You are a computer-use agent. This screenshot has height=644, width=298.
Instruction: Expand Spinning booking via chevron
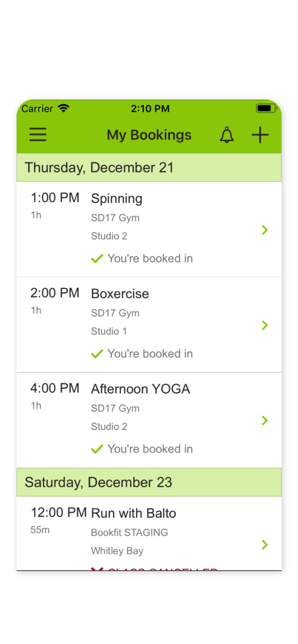pos(265,230)
